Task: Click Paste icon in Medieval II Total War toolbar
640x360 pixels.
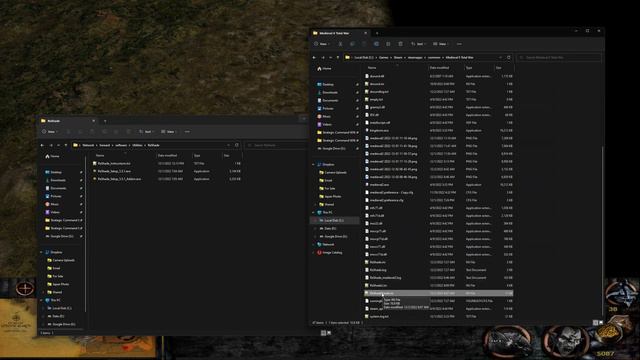Action: [x=364, y=44]
